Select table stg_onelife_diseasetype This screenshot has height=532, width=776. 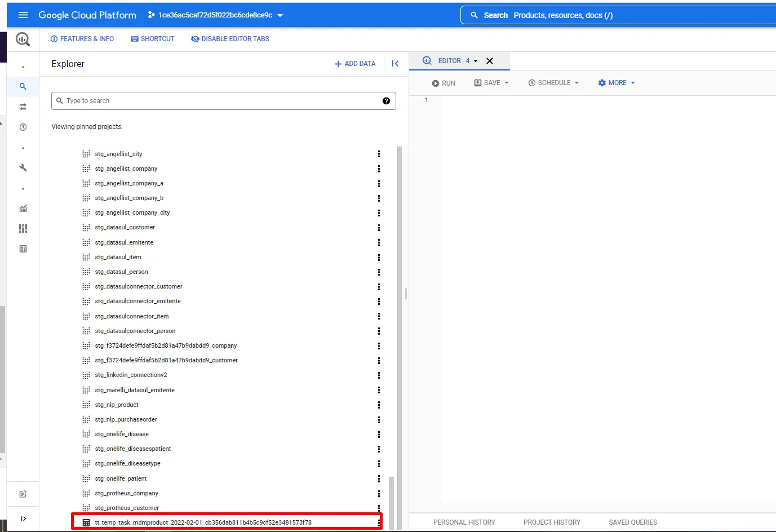[128, 463]
